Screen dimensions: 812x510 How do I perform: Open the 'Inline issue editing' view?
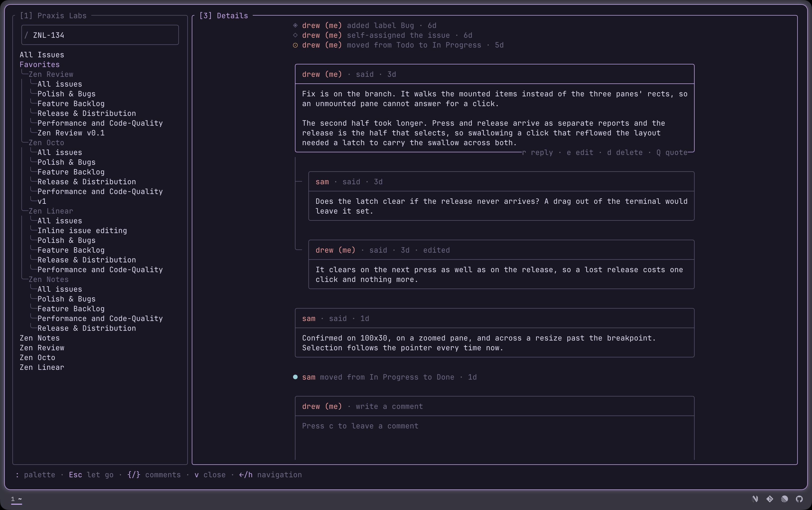(82, 231)
